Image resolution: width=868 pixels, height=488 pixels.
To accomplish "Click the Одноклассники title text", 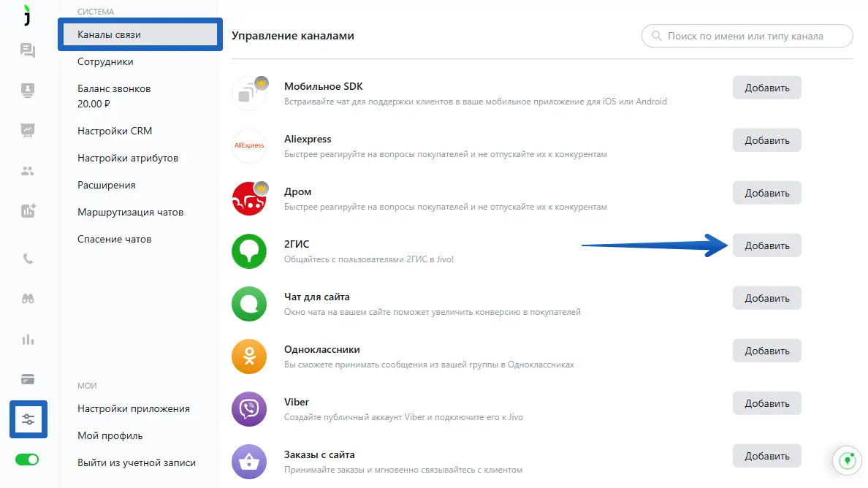I will pyautogui.click(x=321, y=349).
